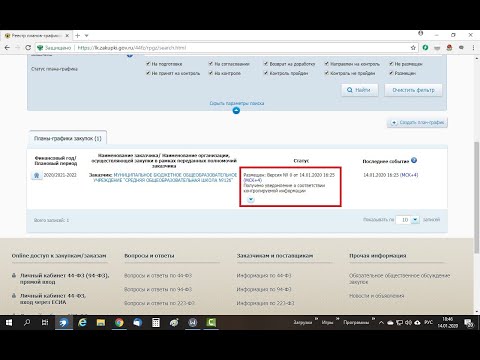Screen dimensions: 480x360
Task: Open Internet Explorer from the taskbar
Action: [x=82, y=323]
